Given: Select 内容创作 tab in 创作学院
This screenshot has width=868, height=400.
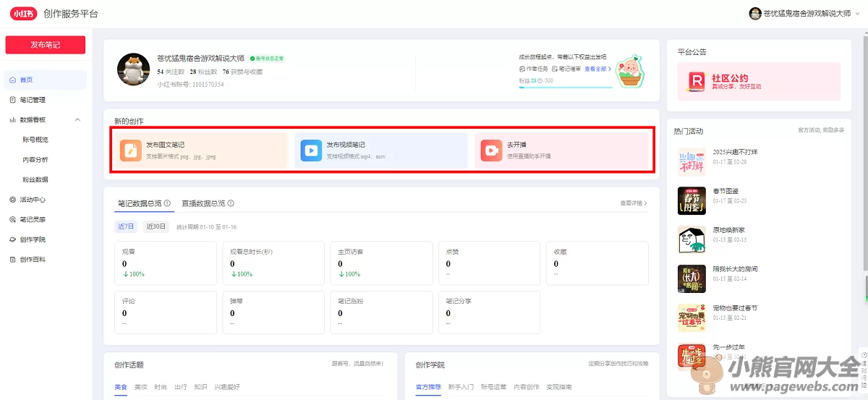Looking at the screenshot, I should (x=526, y=387).
